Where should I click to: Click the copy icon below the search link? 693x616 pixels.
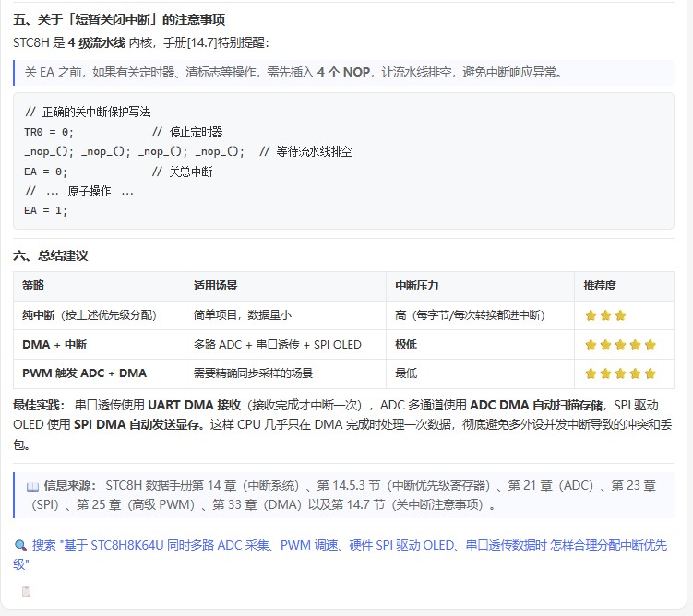[x=26, y=591]
